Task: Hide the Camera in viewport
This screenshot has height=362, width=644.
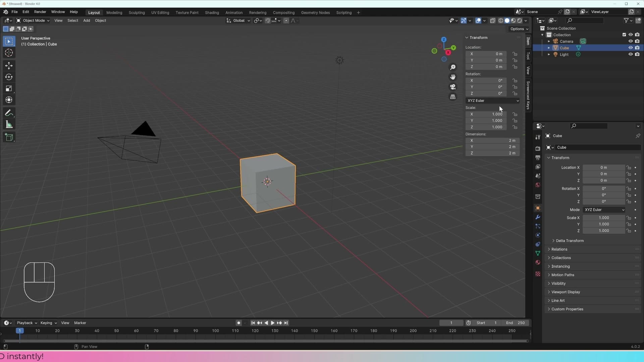Action: pos(630,41)
